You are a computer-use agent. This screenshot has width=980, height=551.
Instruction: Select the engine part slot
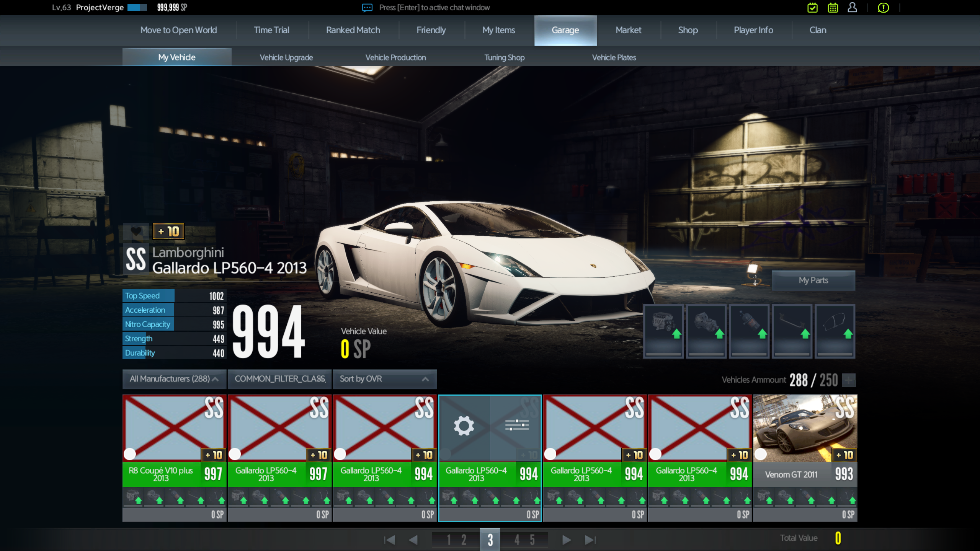pyautogui.click(x=664, y=331)
